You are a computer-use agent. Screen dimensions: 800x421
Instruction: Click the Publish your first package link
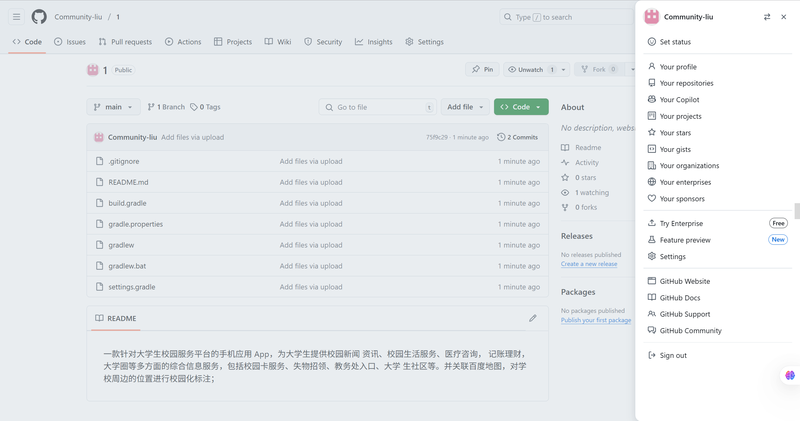[x=596, y=320]
